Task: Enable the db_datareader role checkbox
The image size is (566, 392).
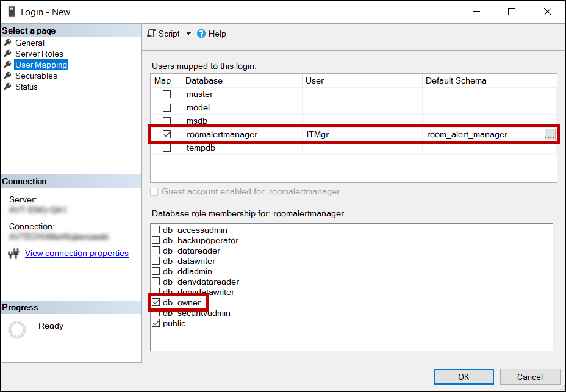Action: point(156,251)
